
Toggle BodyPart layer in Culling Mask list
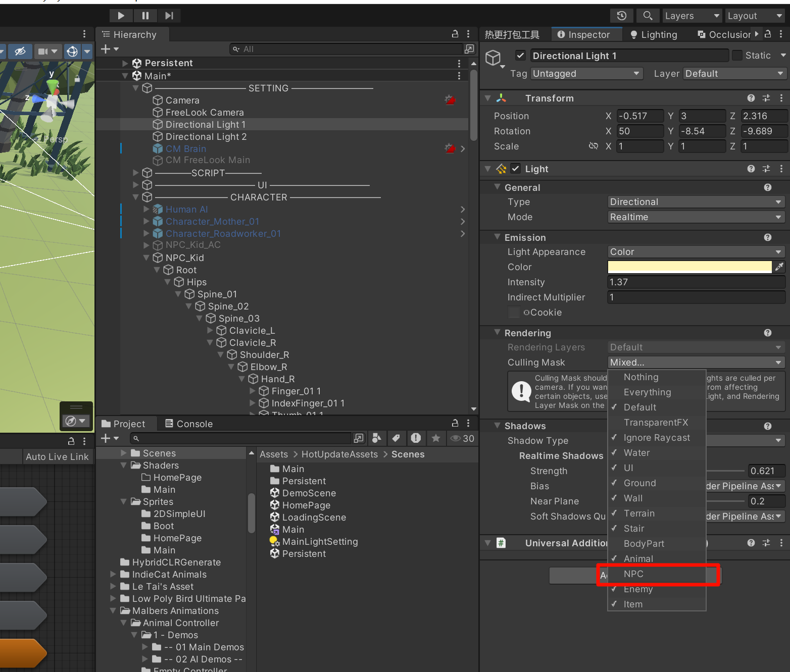point(657,544)
